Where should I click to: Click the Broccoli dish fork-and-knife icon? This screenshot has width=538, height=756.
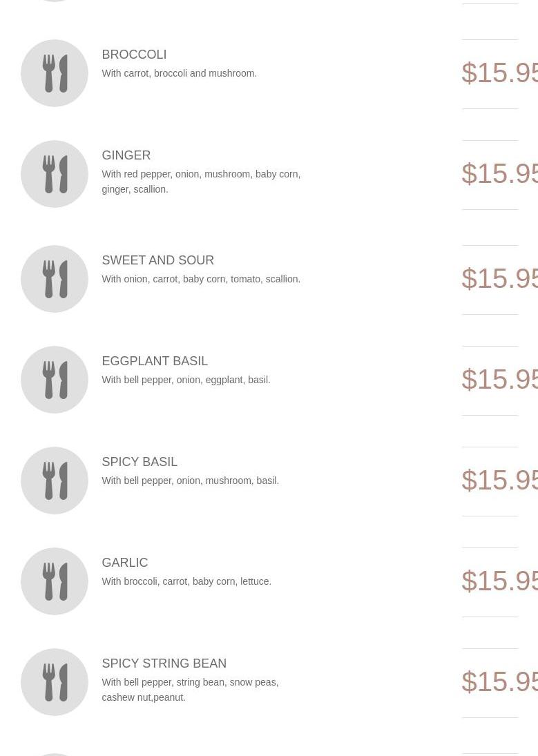pos(55,73)
